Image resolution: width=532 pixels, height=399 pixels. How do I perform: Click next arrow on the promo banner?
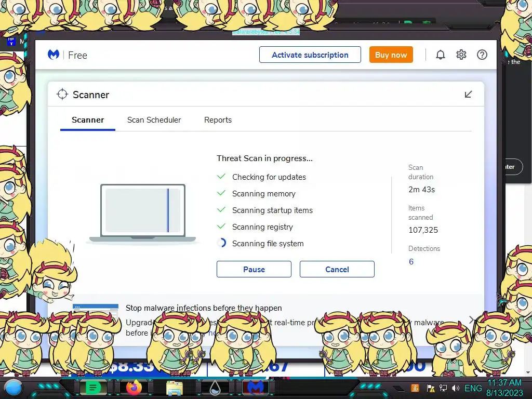pos(471,320)
